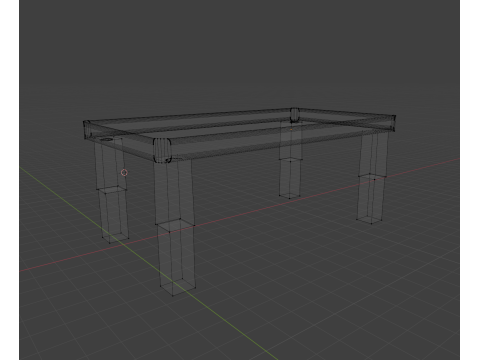Click the rounded front corner of the tabletop
The height and width of the screenshot is (360, 480).
point(162,150)
